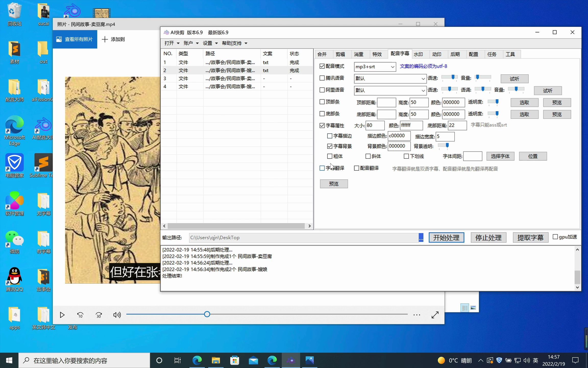
Task: Expand the 阿里语音 voice dropdown
Action: (x=390, y=90)
